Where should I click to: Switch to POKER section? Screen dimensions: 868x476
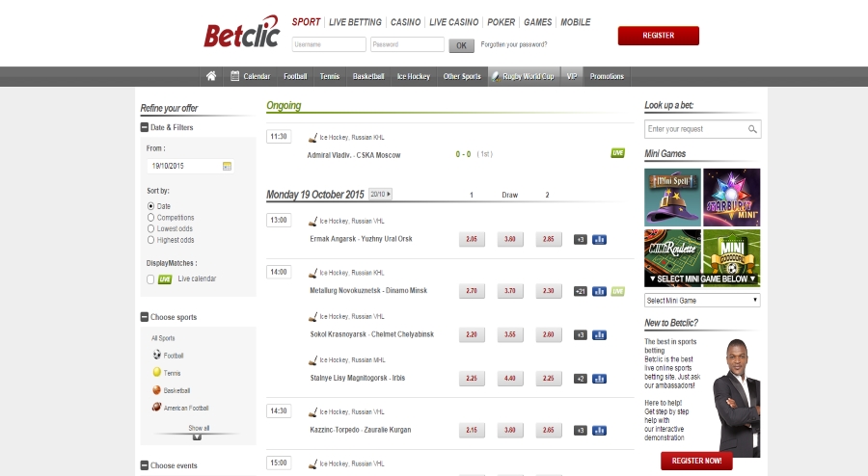click(x=501, y=22)
